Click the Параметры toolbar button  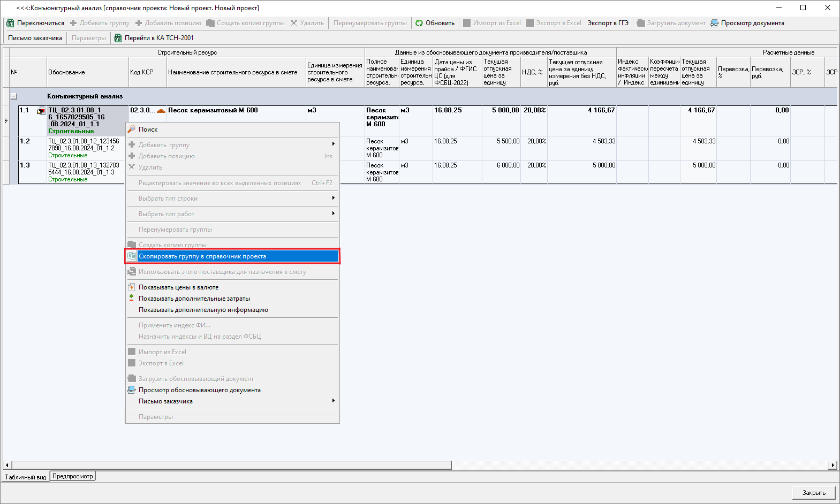[89, 38]
